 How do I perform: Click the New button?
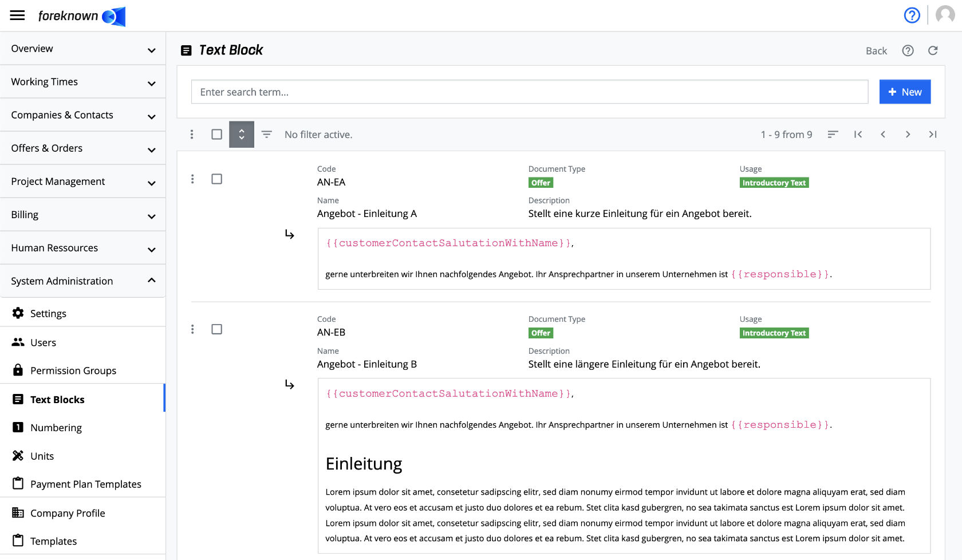(905, 92)
